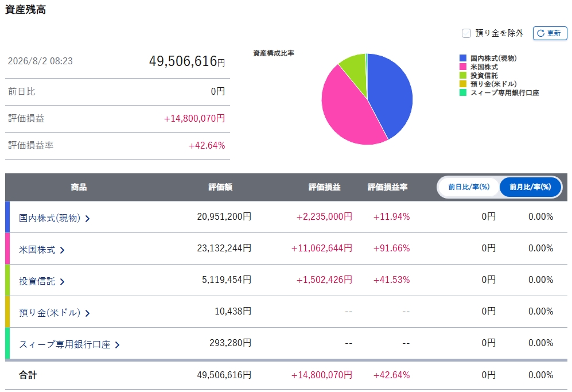Image resolution: width=572 pixels, height=392 pixels.
Task: Expand chevron next to 米国株式 row
Action: [x=62, y=250]
